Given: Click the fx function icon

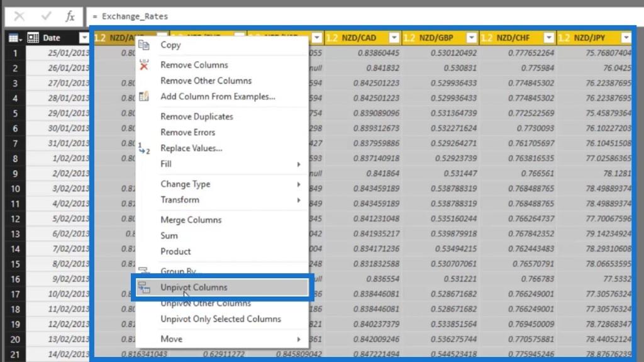Looking at the screenshot, I should [70, 16].
